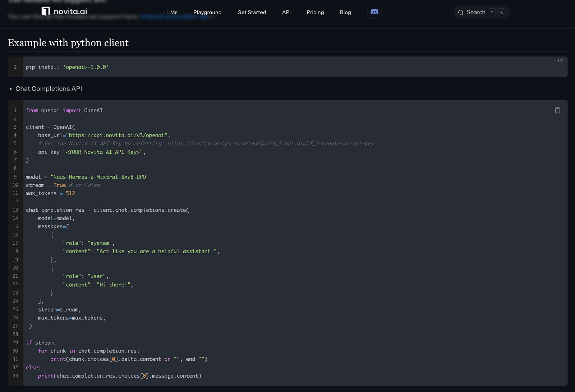Click the novita.ai brand name text
575x392 pixels.
coord(70,11)
